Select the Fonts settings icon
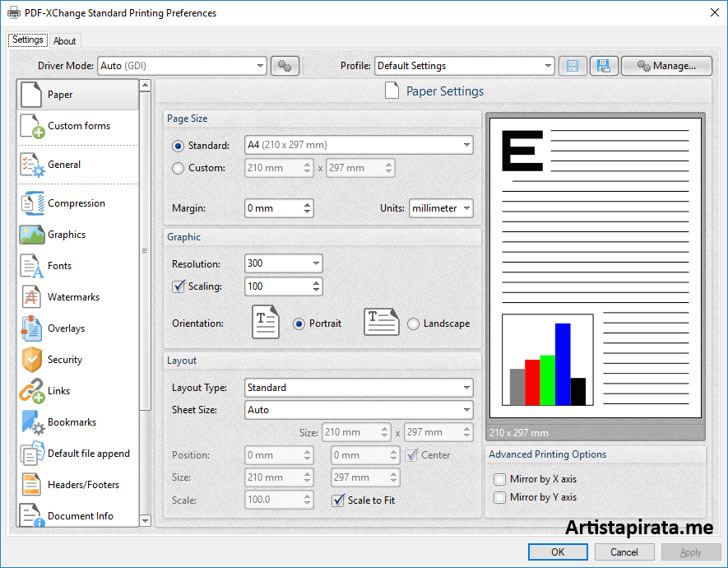Image resolution: width=728 pixels, height=568 pixels. point(30,266)
